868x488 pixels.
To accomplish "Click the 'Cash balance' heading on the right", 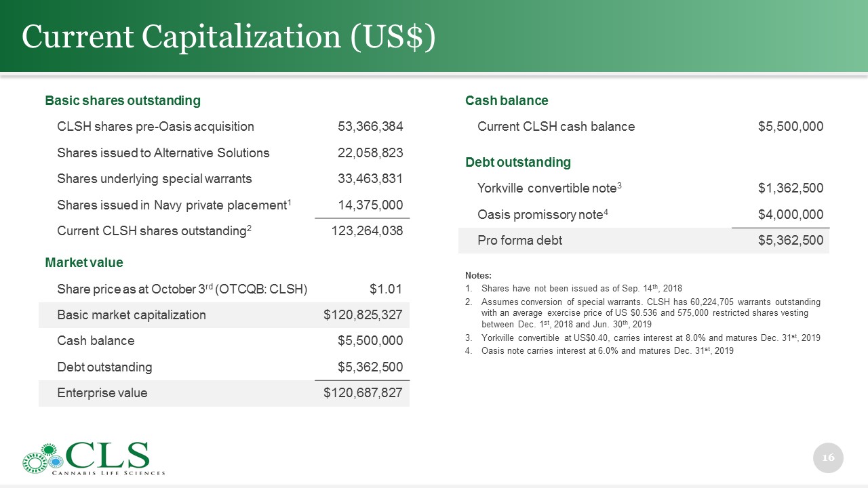I will tap(507, 100).
